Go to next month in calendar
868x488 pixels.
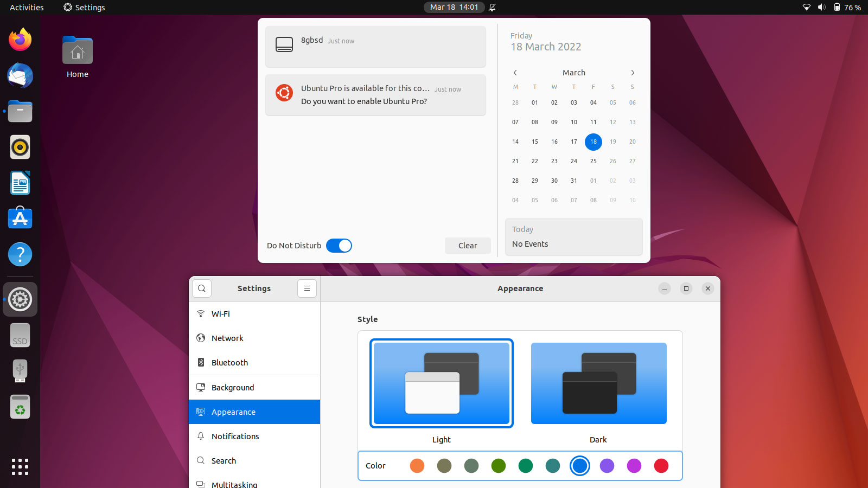(633, 73)
